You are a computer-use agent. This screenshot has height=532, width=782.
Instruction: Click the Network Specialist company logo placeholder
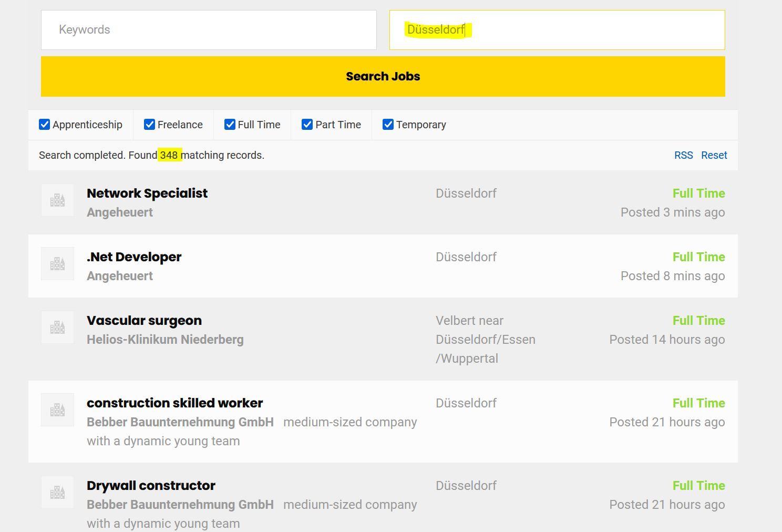[57, 200]
